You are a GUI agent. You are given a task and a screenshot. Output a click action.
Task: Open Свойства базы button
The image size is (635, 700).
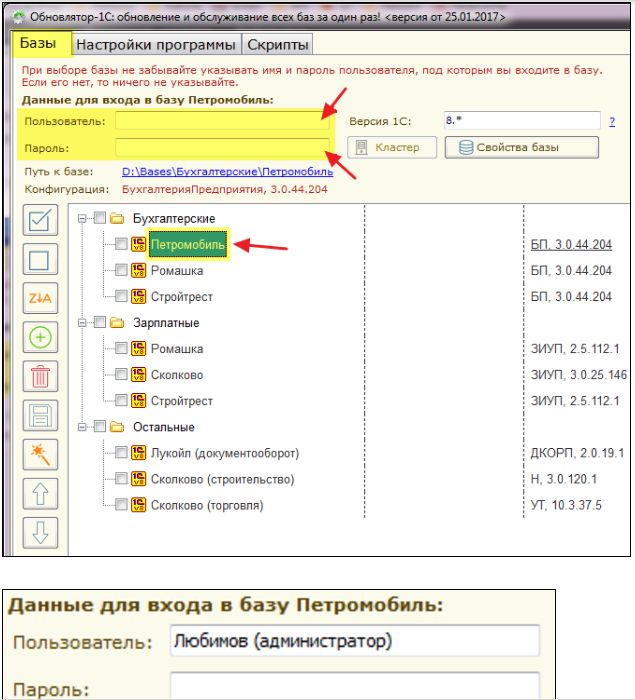coord(522,147)
